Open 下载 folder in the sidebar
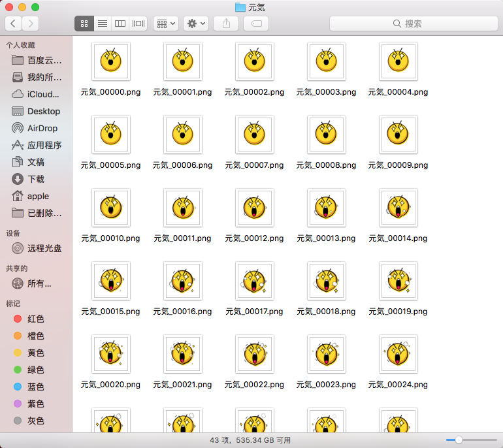Viewport: 503px width, 448px height. click(x=37, y=179)
